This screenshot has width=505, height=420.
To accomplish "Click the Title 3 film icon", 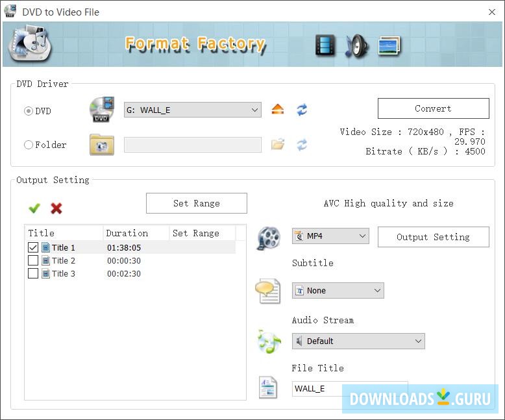I will tap(45, 273).
